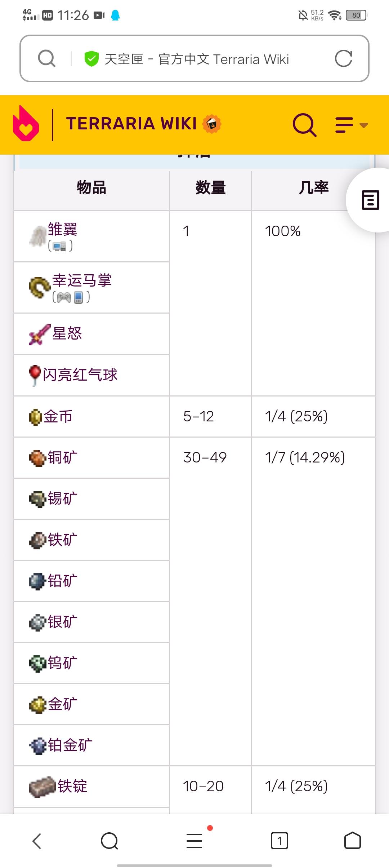Open the floating table of contents button
The height and width of the screenshot is (868, 389).
370,200
